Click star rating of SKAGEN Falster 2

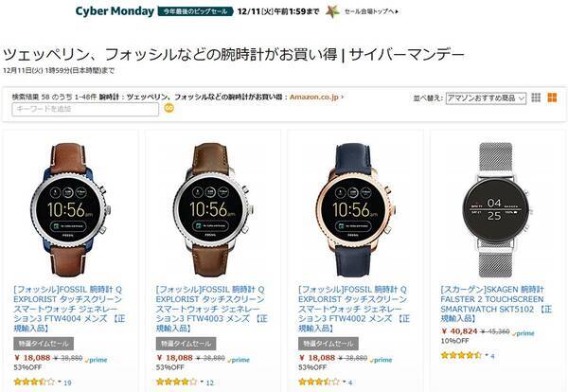point(461,355)
